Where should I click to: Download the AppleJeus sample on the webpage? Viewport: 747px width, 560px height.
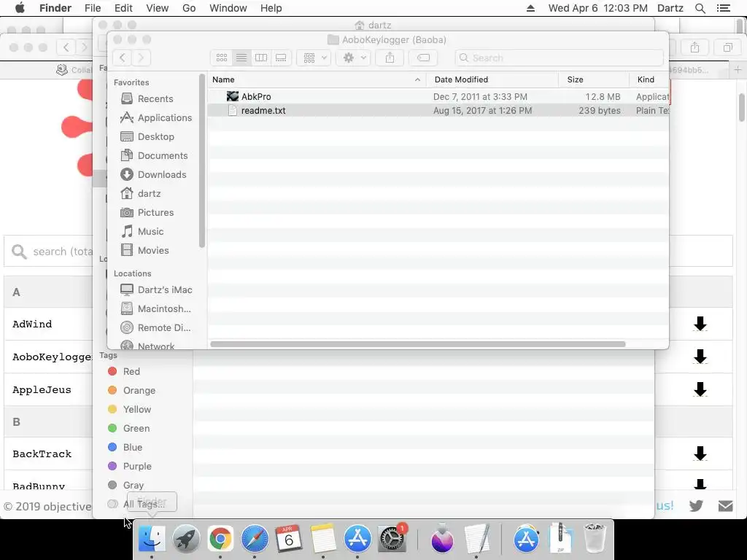click(x=700, y=389)
